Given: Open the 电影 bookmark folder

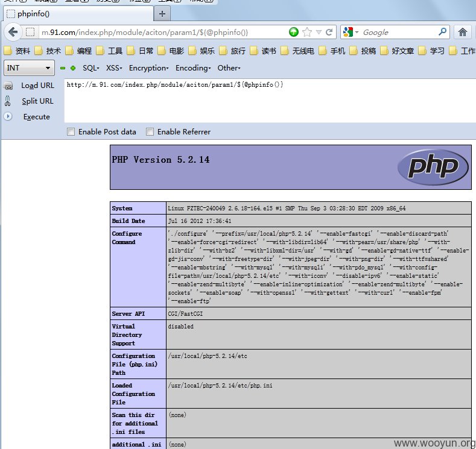Looking at the screenshot, I should pos(171,51).
